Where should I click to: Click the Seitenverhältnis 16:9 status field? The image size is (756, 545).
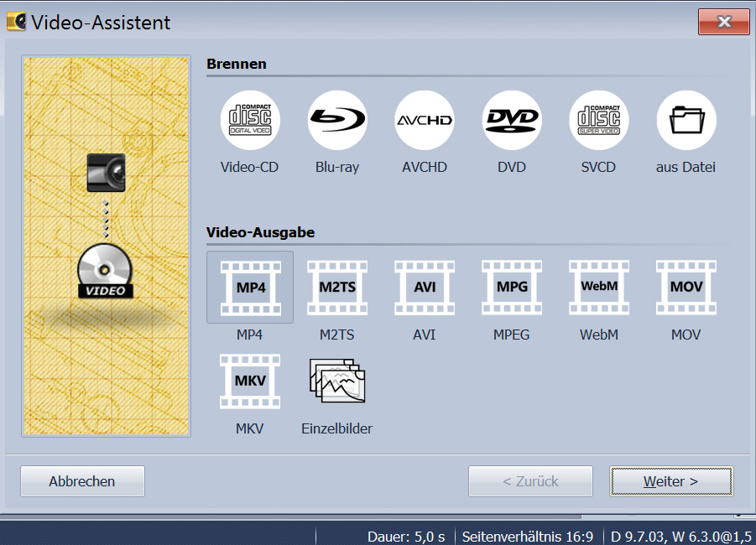[x=527, y=536]
